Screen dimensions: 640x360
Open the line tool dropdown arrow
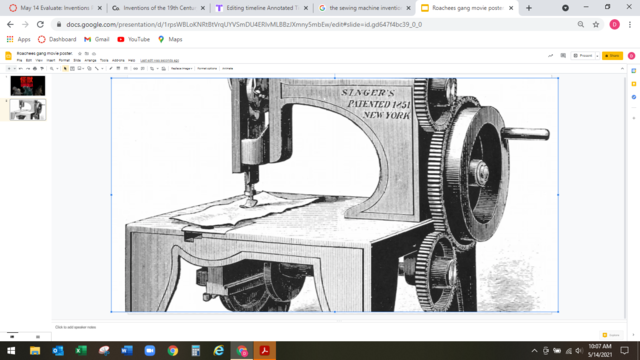[102, 69]
